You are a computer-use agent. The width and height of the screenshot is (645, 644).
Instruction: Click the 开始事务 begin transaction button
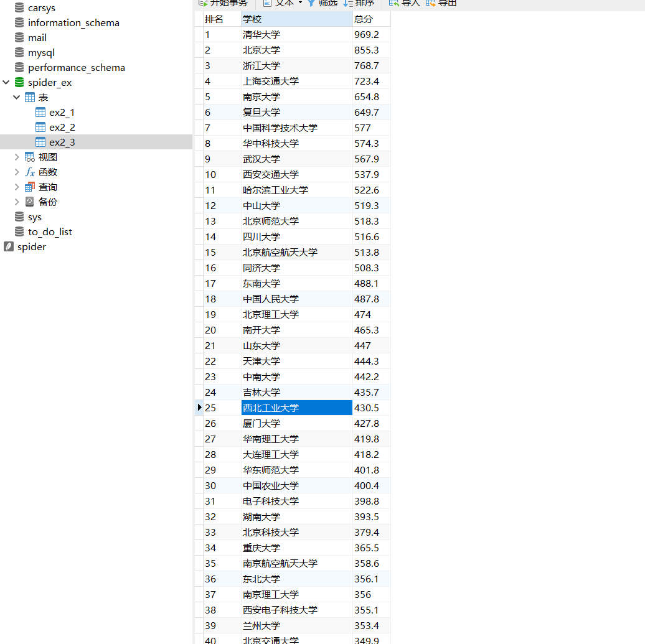click(223, 3)
